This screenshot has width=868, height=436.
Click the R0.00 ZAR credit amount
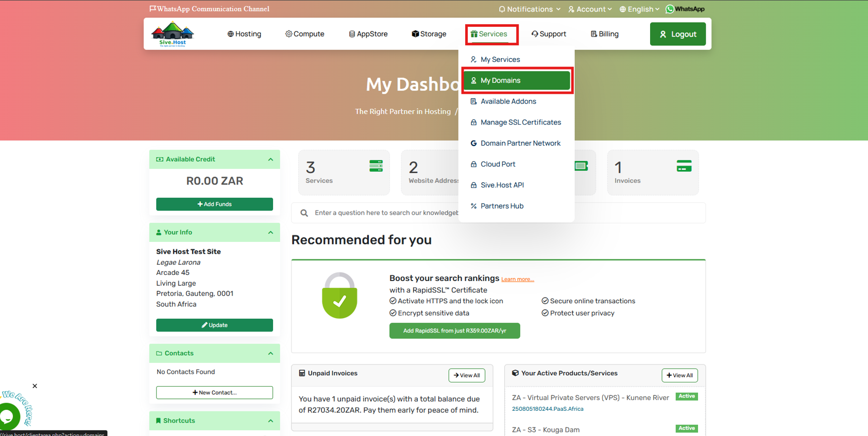pos(214,181)
